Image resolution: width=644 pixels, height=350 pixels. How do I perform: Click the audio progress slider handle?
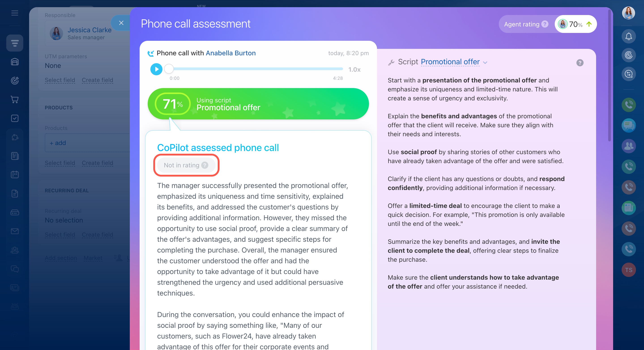point(169,69)
